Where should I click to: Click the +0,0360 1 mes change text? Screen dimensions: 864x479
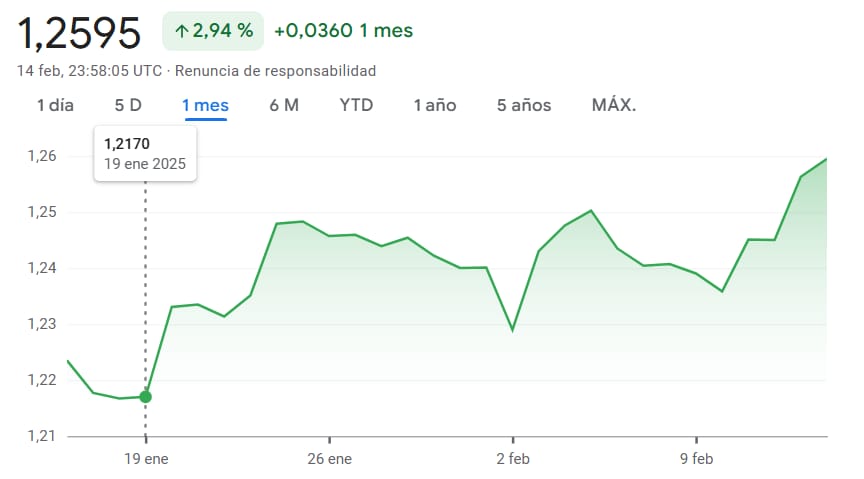(x=343, y=31)
